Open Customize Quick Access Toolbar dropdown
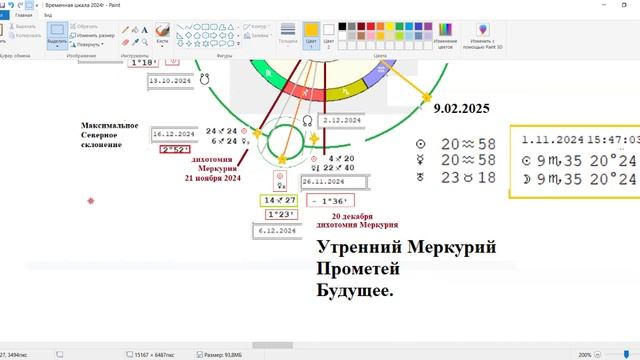 (37, 5)
